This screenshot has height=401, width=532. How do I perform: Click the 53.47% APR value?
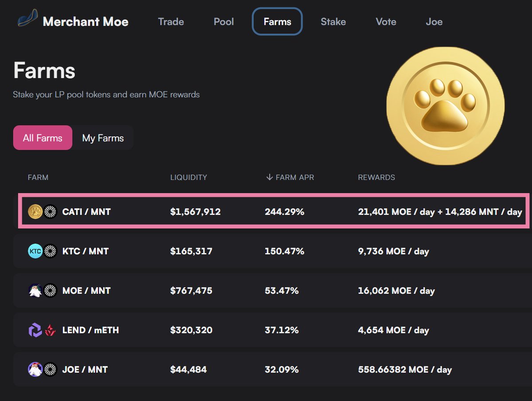[282, 291]
